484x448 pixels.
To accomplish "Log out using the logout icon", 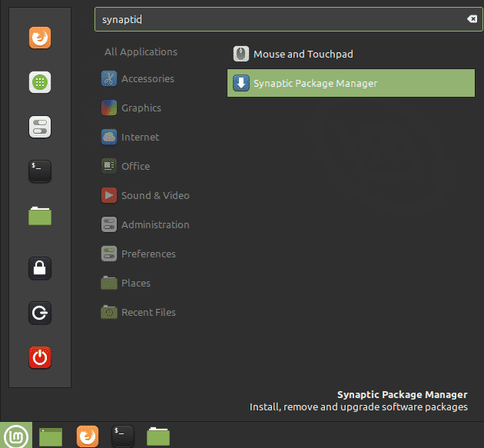I will 40,313.
